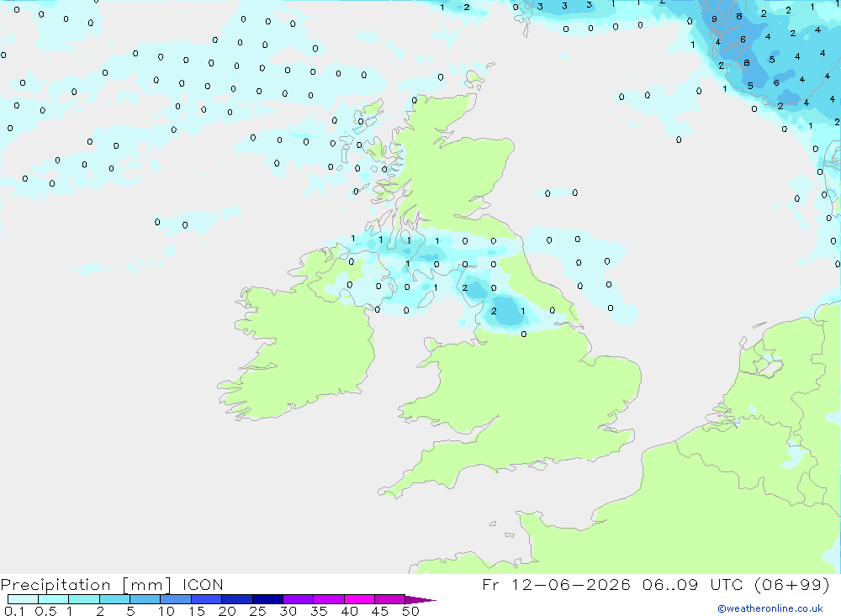This screenshot has width=841, height=616.
Task: Click the '0.5' legend scale label
Action: [x=45, y=611]
